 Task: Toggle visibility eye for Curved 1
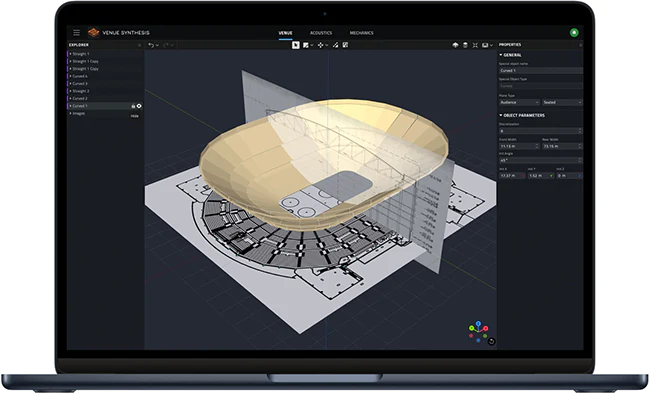pos(139,106)
